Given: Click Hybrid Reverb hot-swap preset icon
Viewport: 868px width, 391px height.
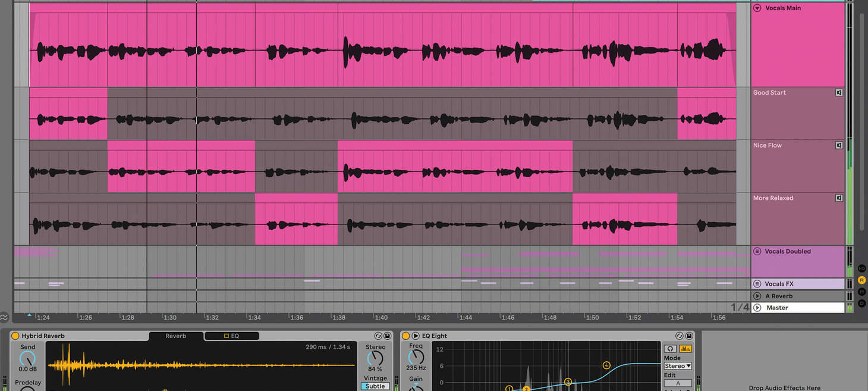Looking at the screenshot, I should tap(378, 336).
